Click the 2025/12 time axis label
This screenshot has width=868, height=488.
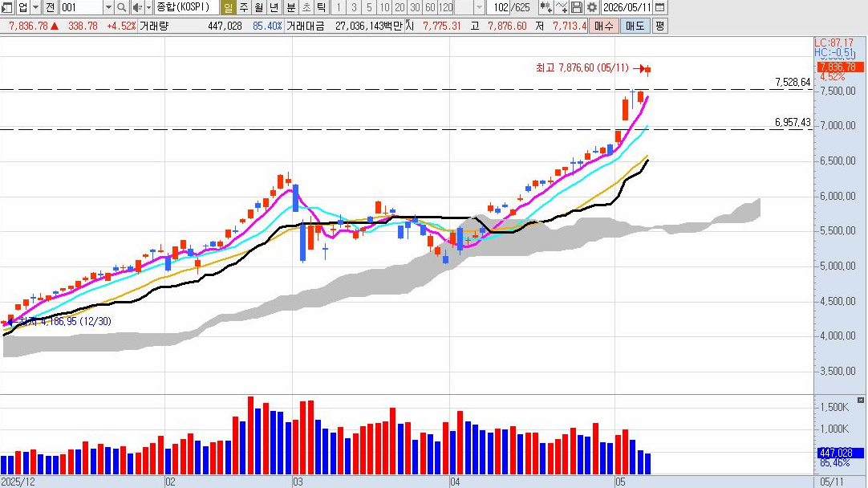(x=18, y=482)
